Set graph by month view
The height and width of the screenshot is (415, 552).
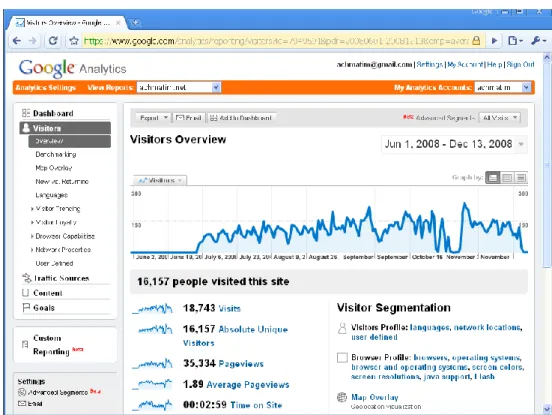(521, 178)
